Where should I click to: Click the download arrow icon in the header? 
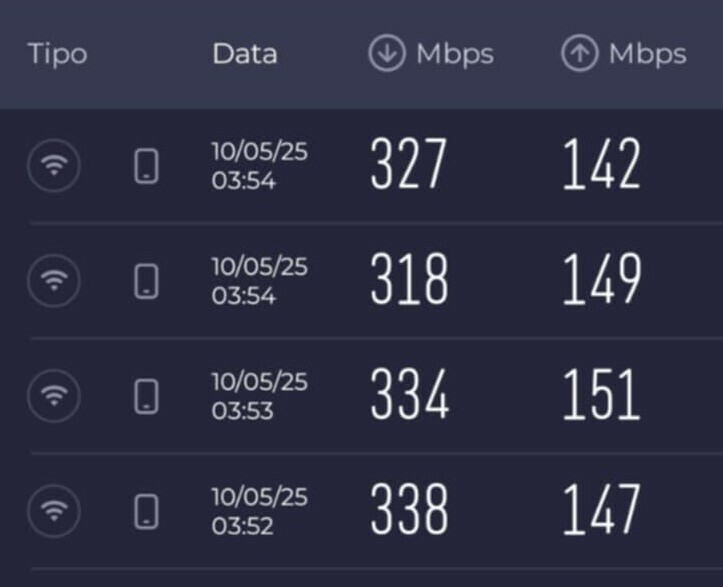point(387,53)
